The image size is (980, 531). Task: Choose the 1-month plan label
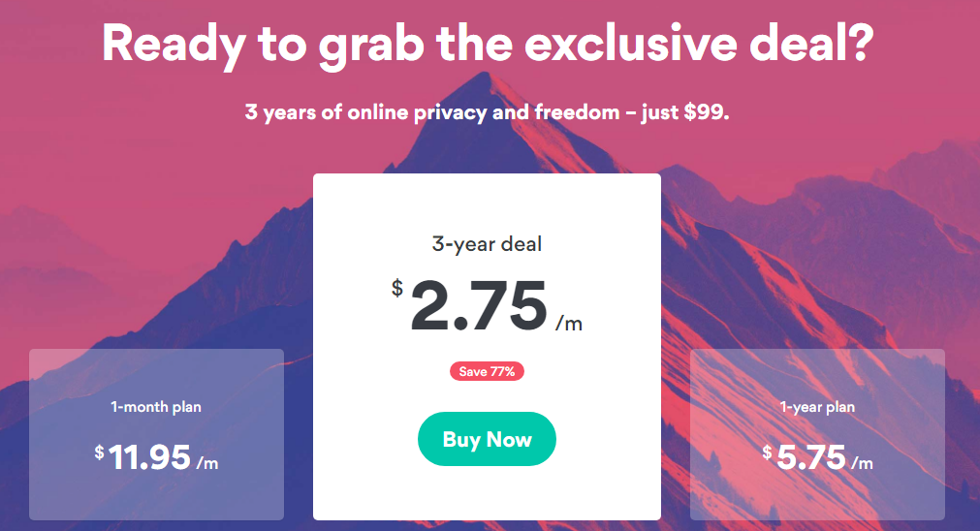[x=156, y=407]
